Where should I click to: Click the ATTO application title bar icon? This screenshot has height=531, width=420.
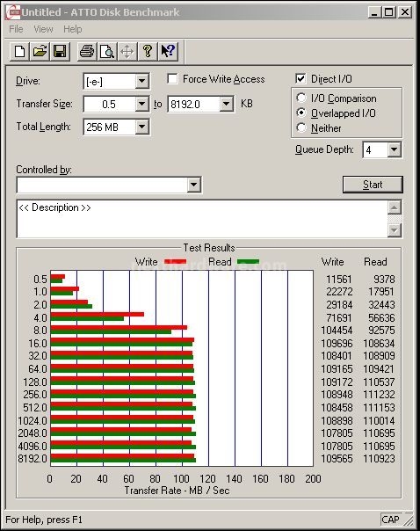coord(13,12)
